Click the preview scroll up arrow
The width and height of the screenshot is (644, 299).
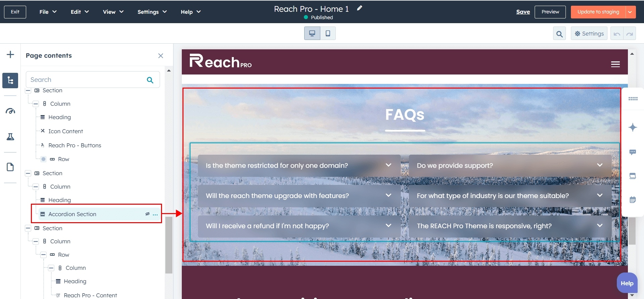(632, 54)
